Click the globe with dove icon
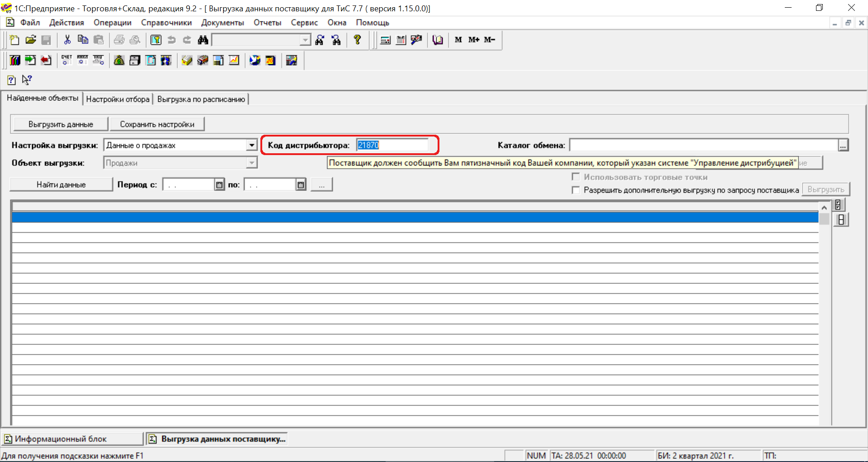 tap(255, 60)
